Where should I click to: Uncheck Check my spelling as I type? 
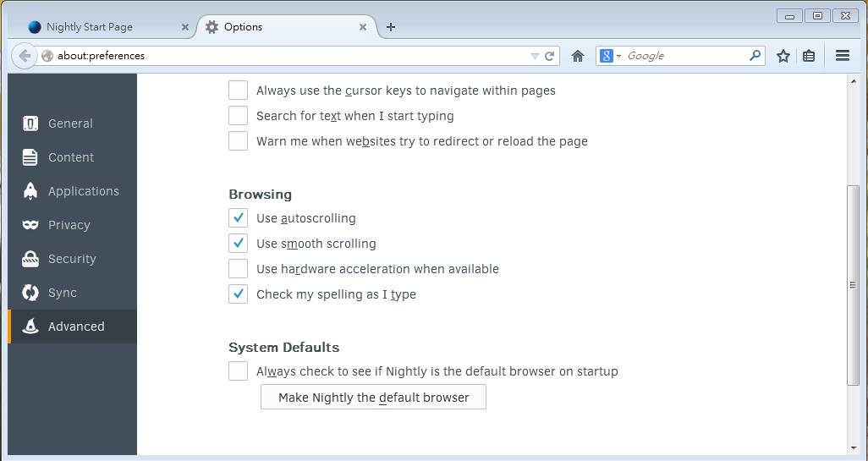(x=238, y=294)
